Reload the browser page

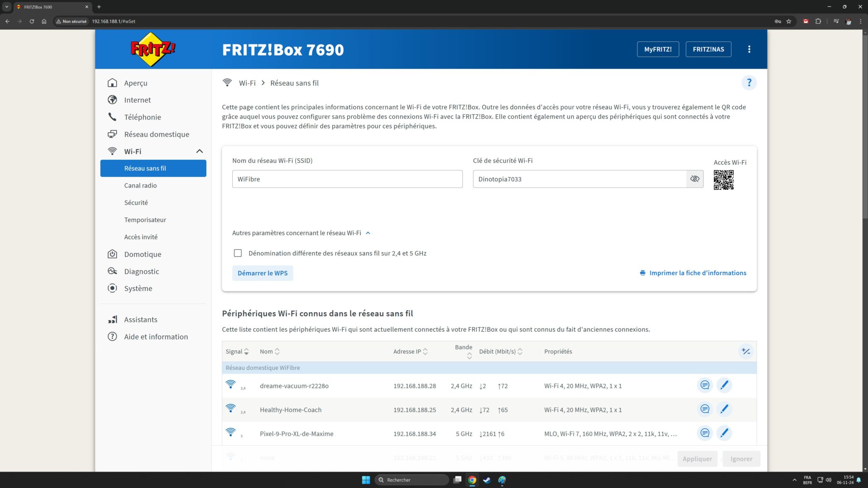(x=32, y=21)
